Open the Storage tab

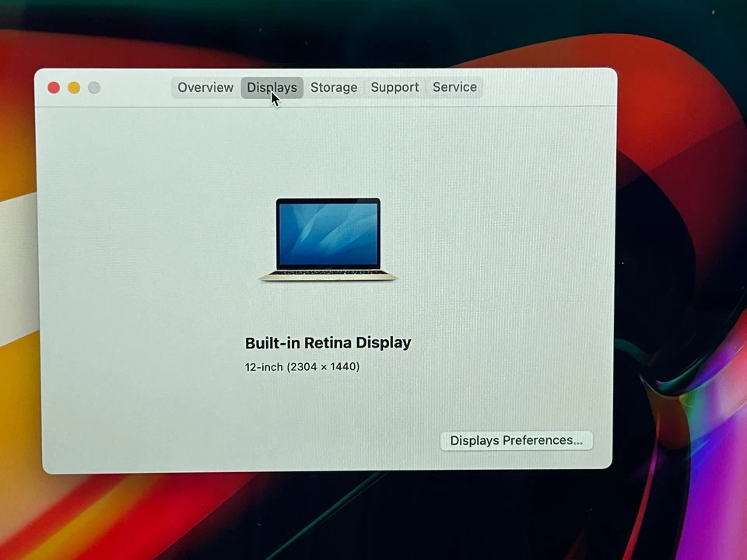click(333, 87)
